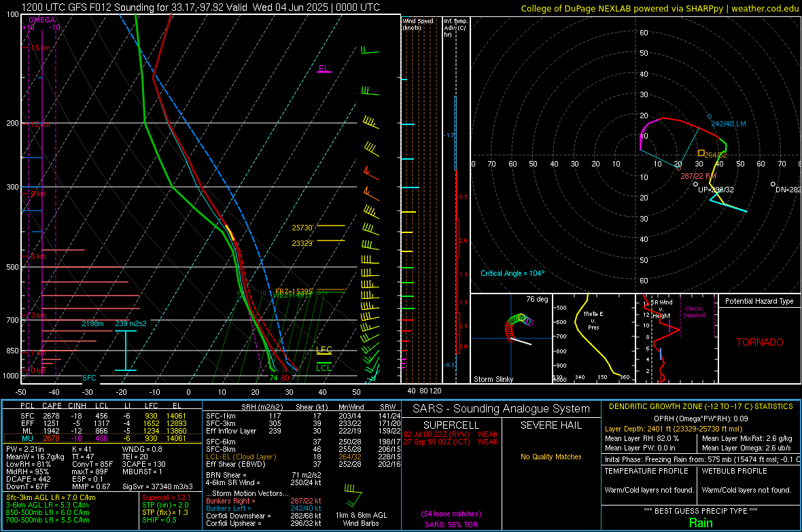Click the Eff Shear (EBWD) row label
Image resolution: width=802 pixels, height=532 pixels.
point(236,464)
